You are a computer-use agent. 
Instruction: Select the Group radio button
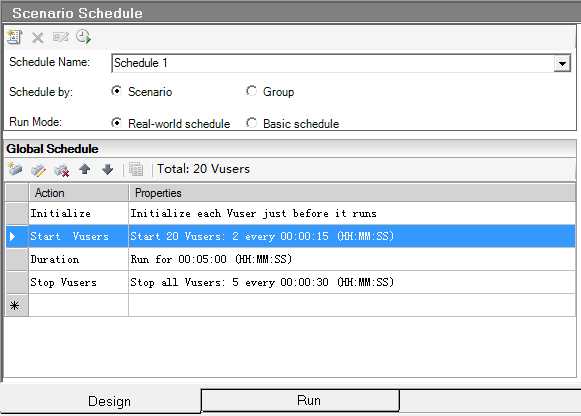click(x=251, y=91)
